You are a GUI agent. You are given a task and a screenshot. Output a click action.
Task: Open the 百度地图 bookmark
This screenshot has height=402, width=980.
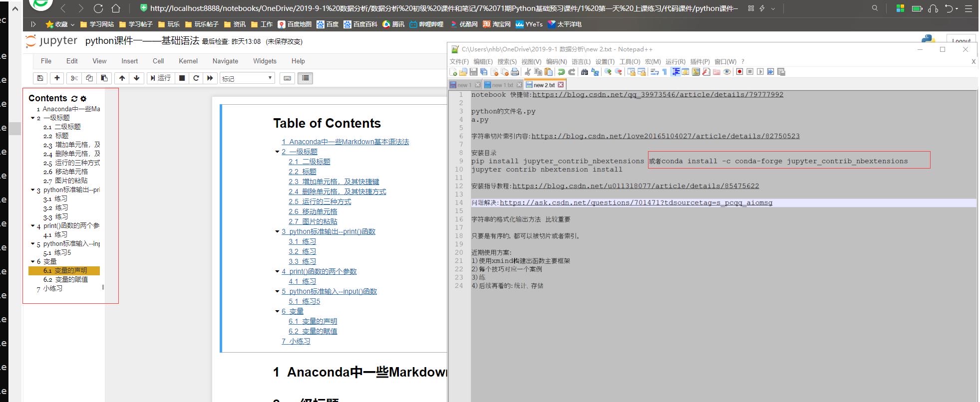295,24
